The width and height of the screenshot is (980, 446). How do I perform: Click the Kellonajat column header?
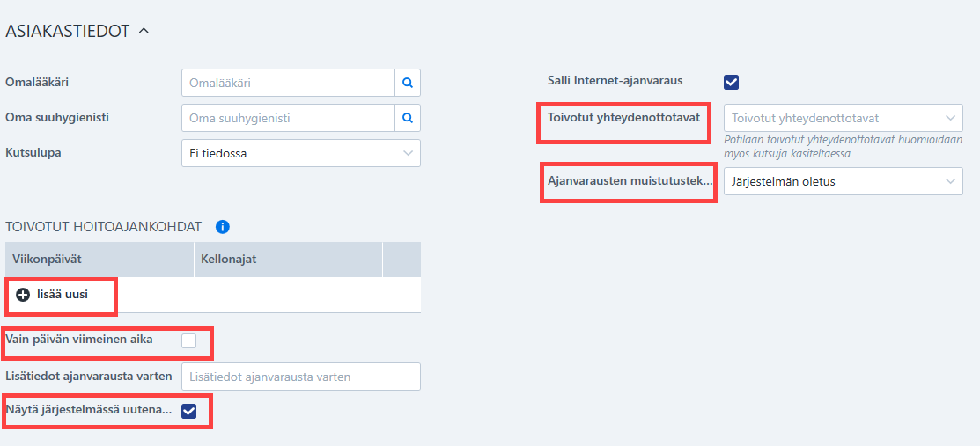[288, 260]
